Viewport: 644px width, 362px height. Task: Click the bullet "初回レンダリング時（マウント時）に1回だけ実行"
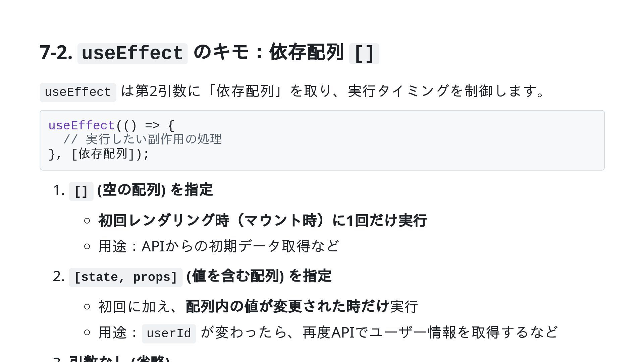click(x=262, y=221)
